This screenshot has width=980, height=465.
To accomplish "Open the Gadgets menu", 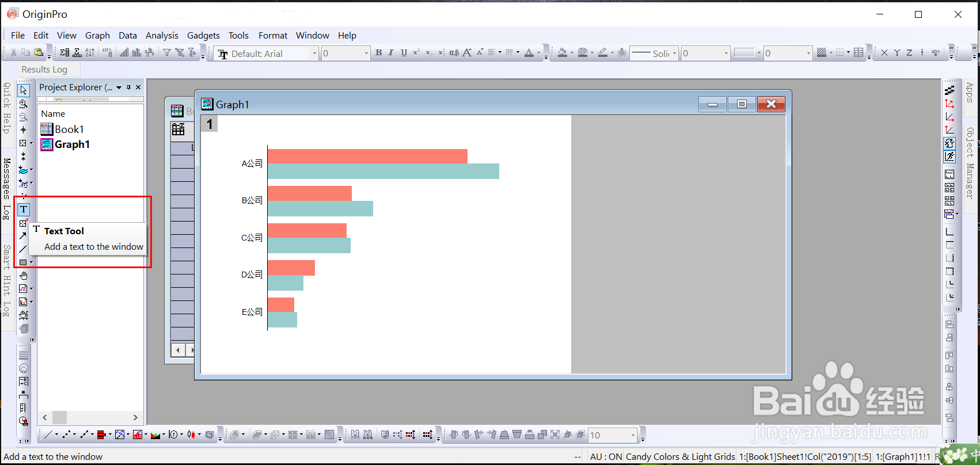I will coord(203,35).
